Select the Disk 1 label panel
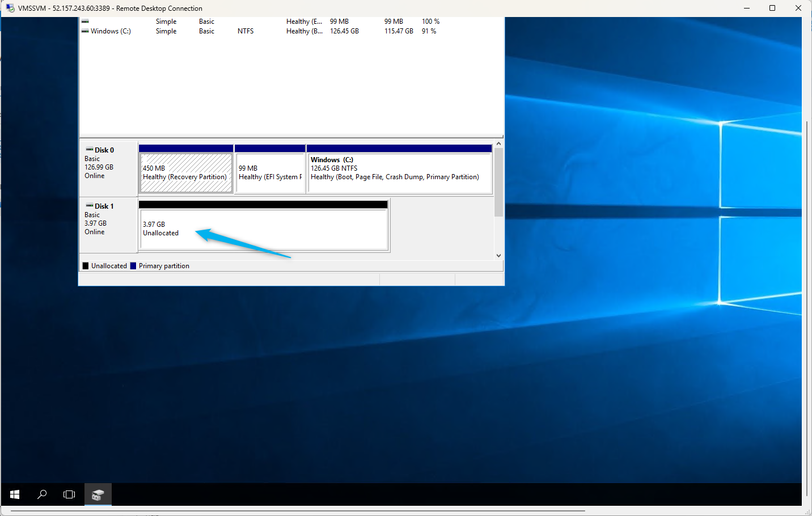Image resolution: width=812 pixels, height=516 pixels. click(x=108, y=225)
